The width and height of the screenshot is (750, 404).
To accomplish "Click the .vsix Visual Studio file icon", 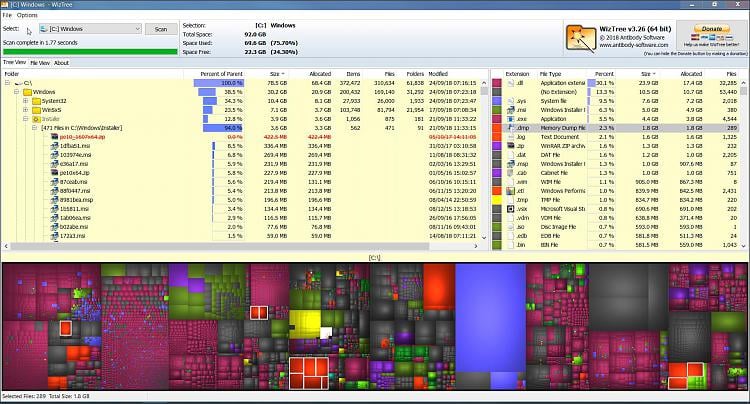I will [x=510, y=209].
